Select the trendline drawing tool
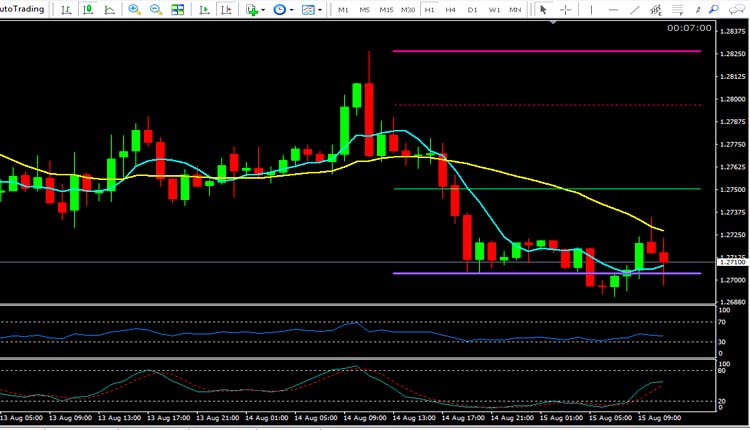This screenshot has width=750, height=430. click(x=635, y=9)
